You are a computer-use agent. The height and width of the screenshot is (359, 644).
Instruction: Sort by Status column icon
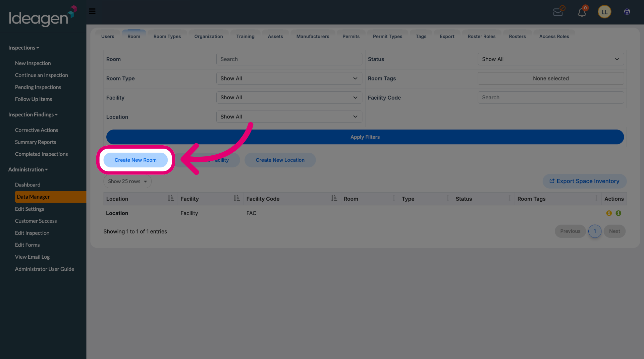pyautogui.click(x=509, y=198)
